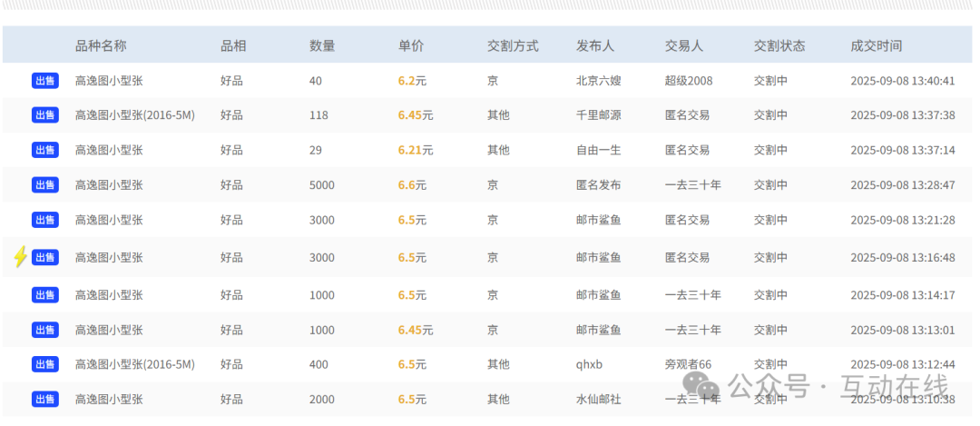The image size is (980, 426).
Task: Open trader 超级2008's name link
Action: tap(689, 81)
